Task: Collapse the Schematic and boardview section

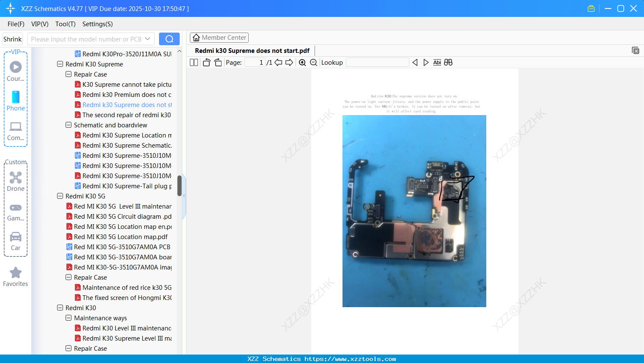Action: [x=68, y=125]
